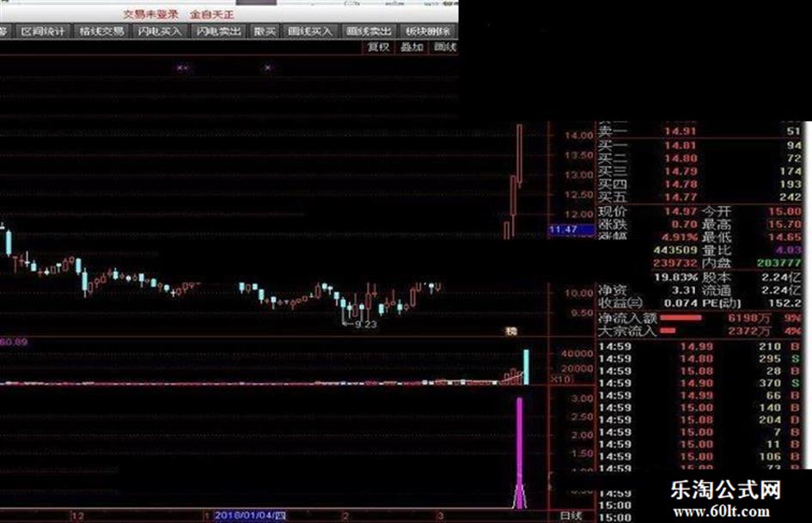Viewport: 812px width, 523px height.
Task: Click the 4.91% change percentage
Action: 680,237
